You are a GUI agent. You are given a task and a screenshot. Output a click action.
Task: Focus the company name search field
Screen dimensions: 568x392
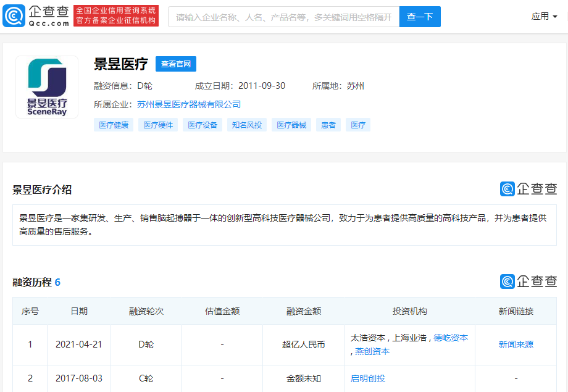coord(283,17)
